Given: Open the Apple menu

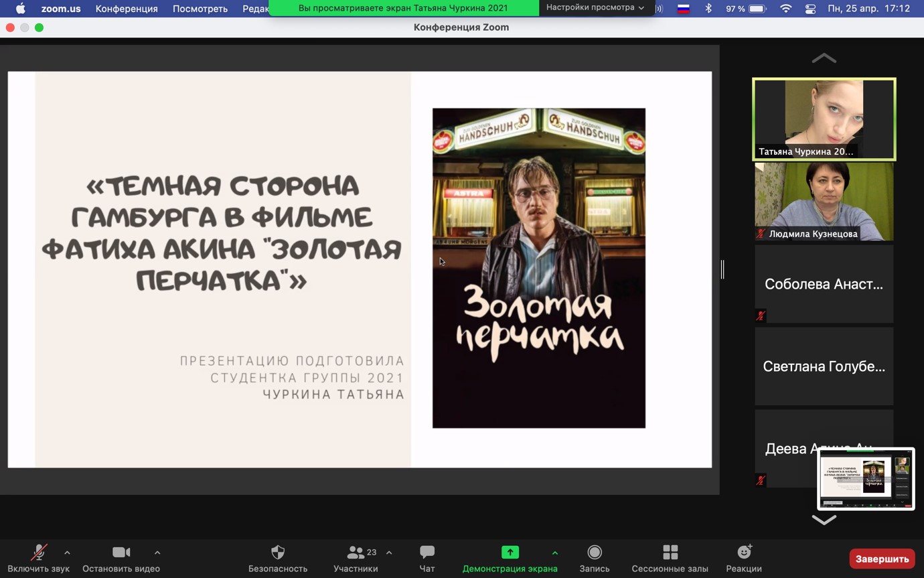Looking at the screenshot, I should pos(20,8).
